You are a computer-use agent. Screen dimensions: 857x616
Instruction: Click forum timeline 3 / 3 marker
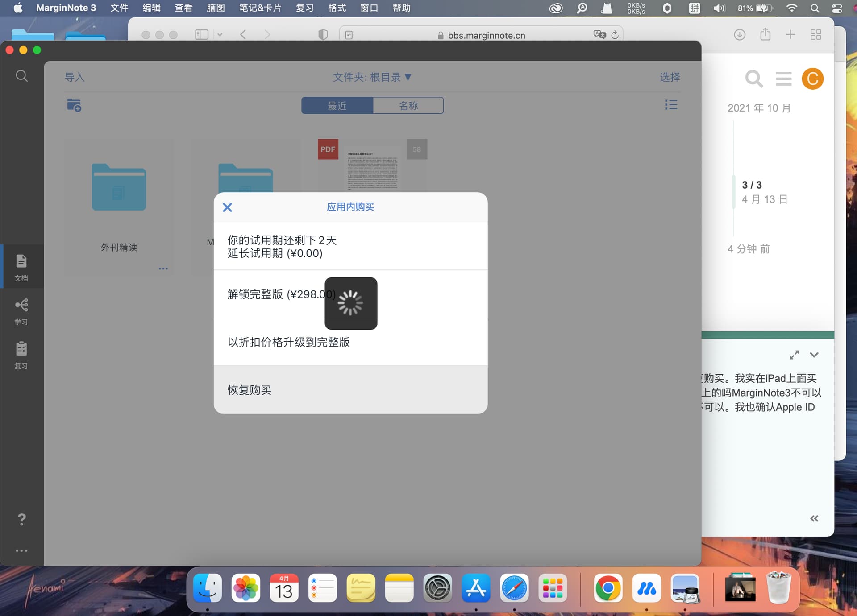coord(752,185)
